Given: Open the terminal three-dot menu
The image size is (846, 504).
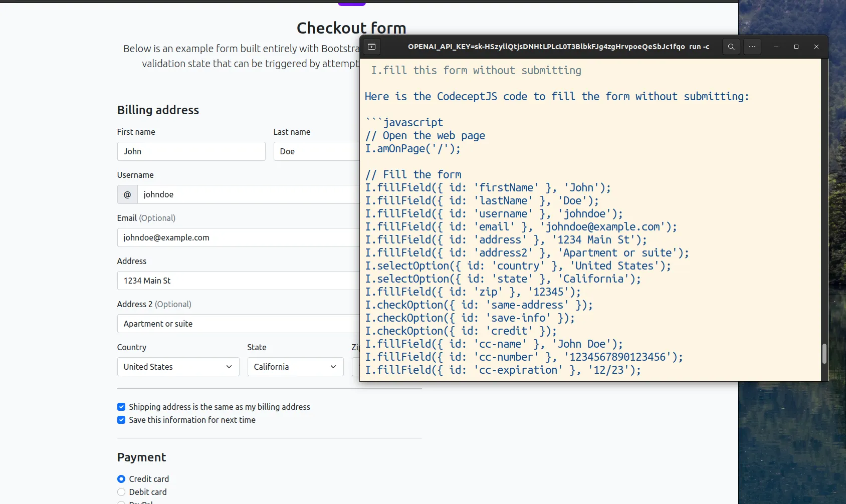Looking at the screenshot, I should click(x=752, y=47).
